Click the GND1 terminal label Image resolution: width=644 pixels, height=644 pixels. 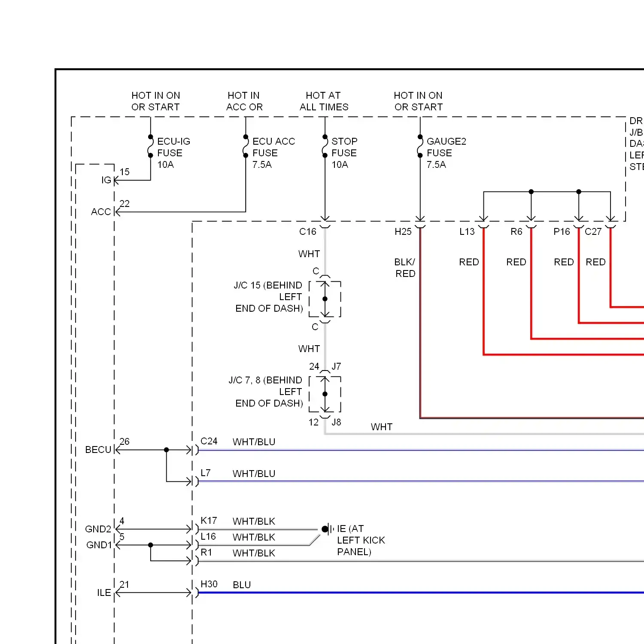[99, 545]
